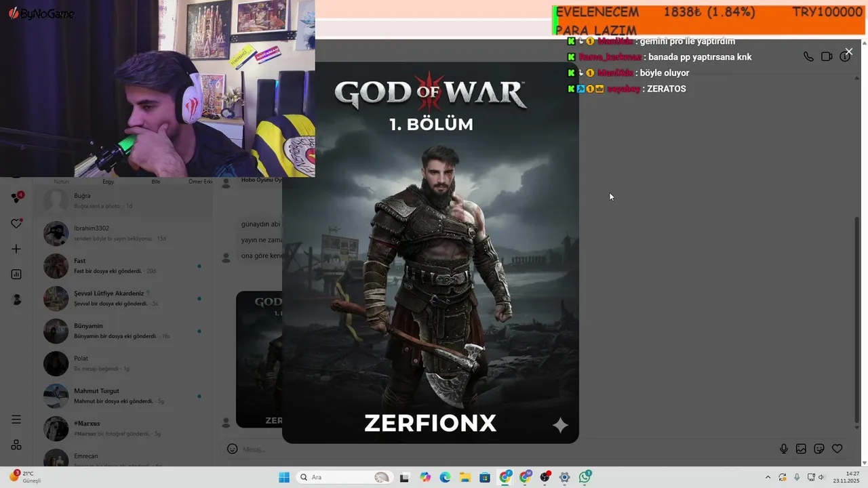The image size is (868, 488).
Task: Open the weather widget showing 21°C
Action: click(x=26, y=477)
